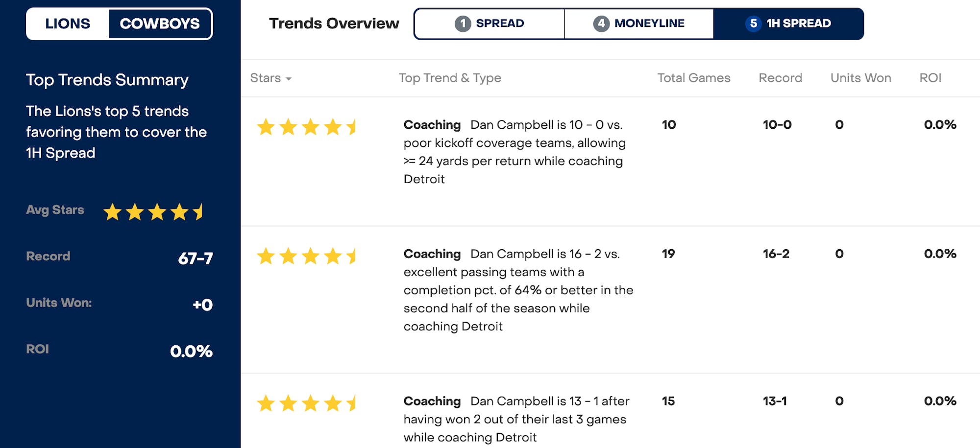Image resolution: width=980 pixels, height=448 pixels.
Task: Click star rating of the 16-2 trend
Action: point(307,256)
